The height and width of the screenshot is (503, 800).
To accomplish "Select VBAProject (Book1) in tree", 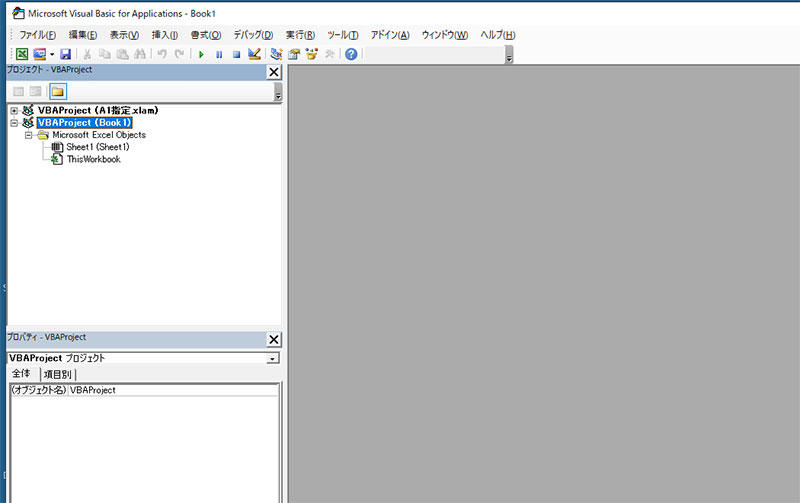I will pyautogui.click(x=85, y=122).
